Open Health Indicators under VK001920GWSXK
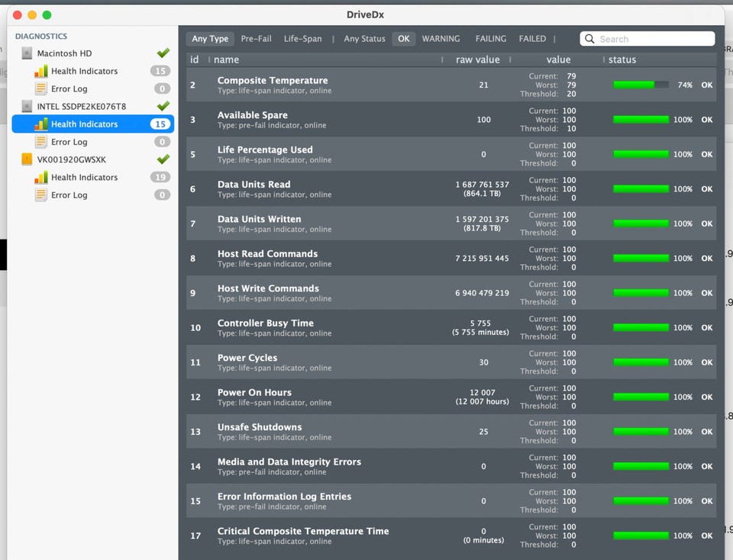 click(85, 178)
